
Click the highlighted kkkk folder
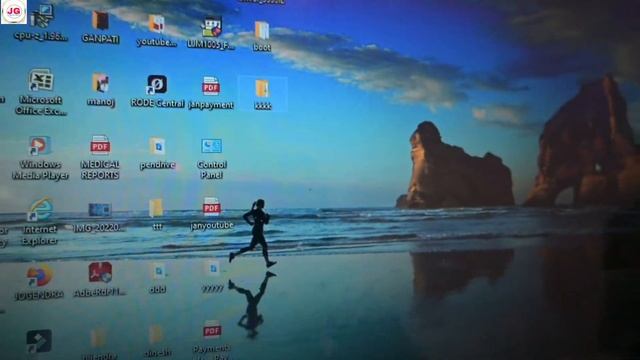coord(262,94)
